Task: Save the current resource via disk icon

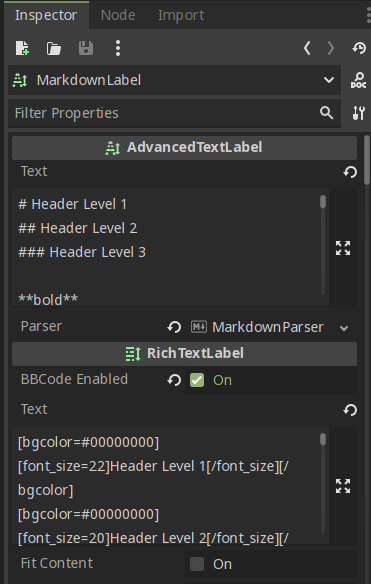Action: 86,48
